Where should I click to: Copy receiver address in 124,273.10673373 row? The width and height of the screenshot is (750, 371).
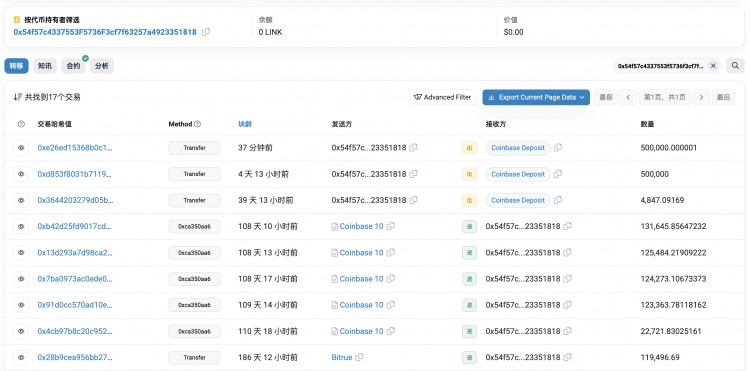pos(567,278)
